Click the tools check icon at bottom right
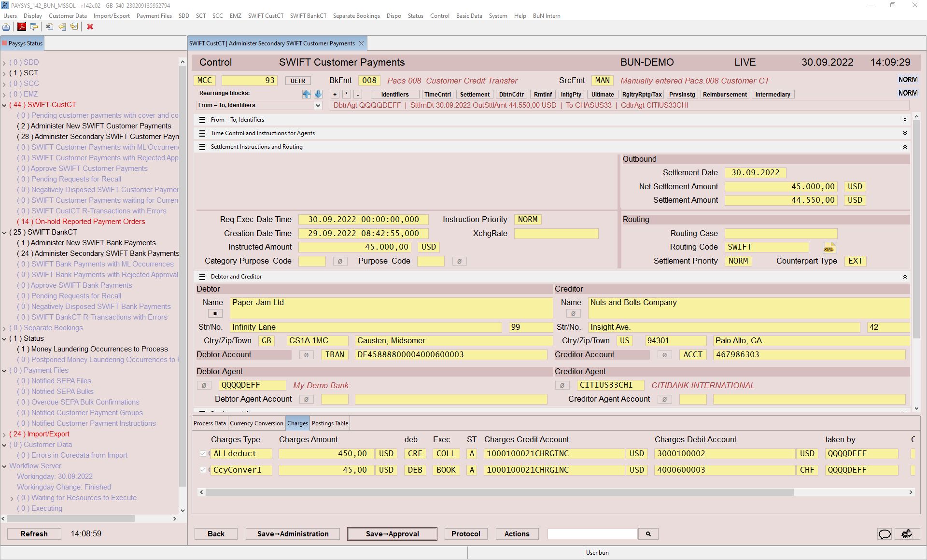Viewport: 927px width, 560px height. [907, 534]
